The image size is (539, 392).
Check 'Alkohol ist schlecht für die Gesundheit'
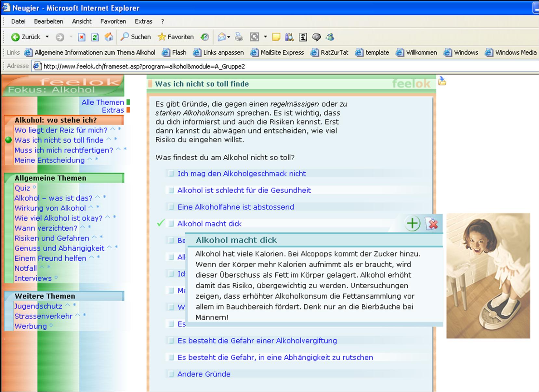171,190
